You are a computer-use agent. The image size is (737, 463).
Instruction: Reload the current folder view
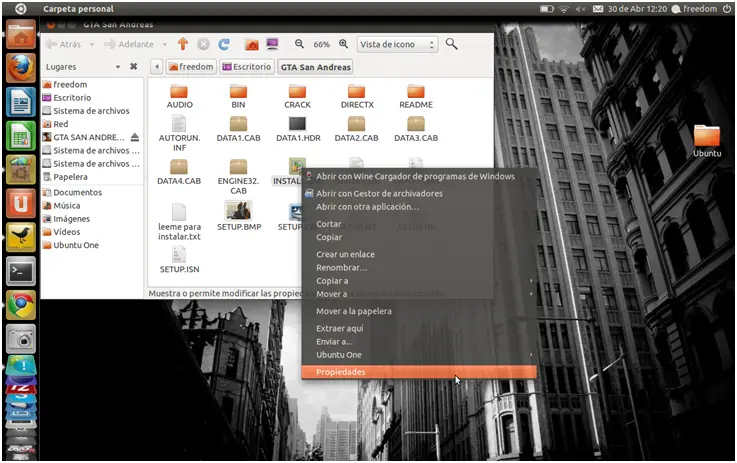pyautogui.click(x=224, y=44)
